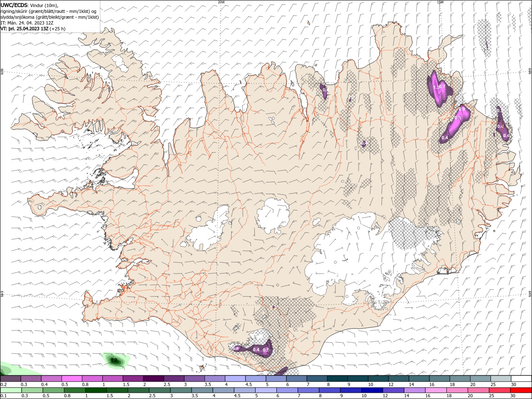Choose the dark green 1 swatch in lower legend
Image resolution: width=532 pixels, height=399 pixels.
96,390
